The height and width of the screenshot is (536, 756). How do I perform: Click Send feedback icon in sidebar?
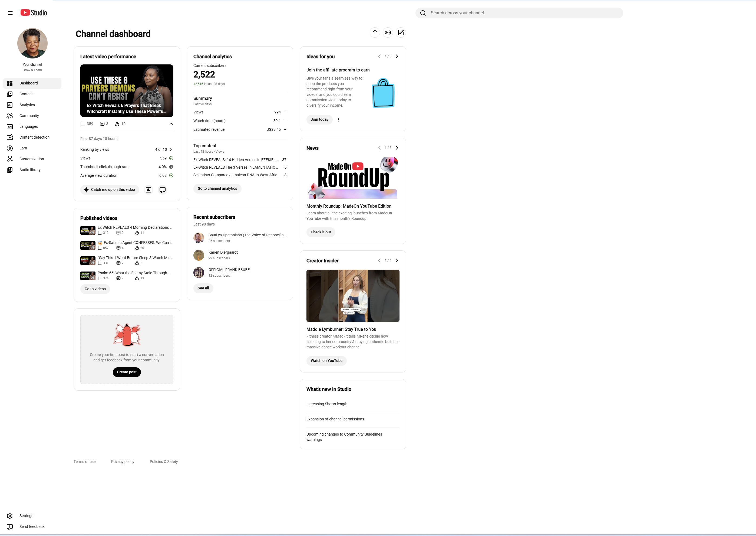point(10,527)
